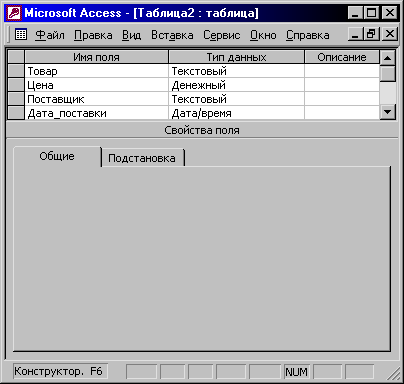Click the Access key icon in title bar
The width and height of the screenshot is (404, 384).
click(14, 13)
